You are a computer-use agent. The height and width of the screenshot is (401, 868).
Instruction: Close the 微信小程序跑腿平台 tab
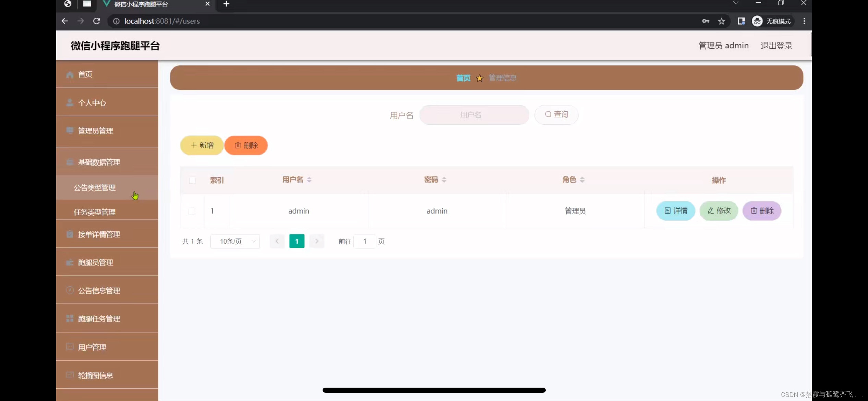tap(207, 4)
